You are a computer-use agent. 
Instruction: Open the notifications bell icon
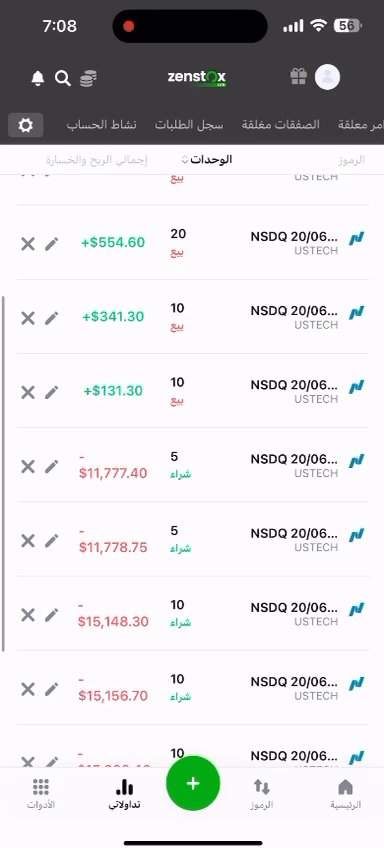[x=37, y=79]
